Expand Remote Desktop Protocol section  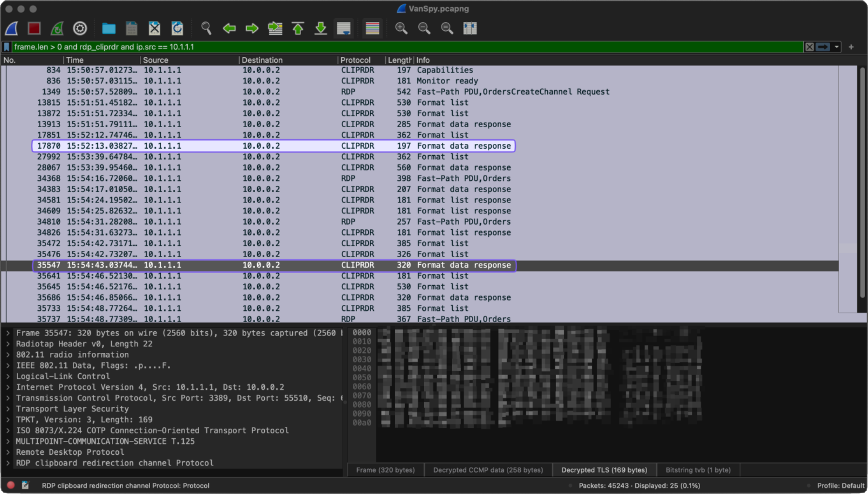[7, 453]
